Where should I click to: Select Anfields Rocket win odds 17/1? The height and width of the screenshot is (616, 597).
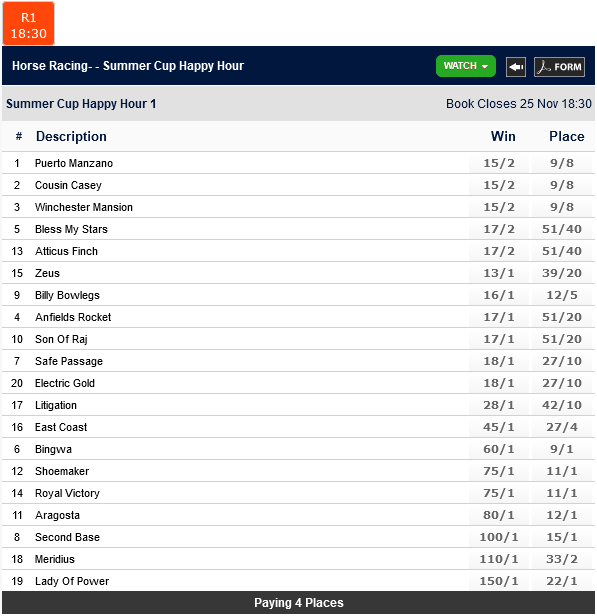tap(499, 317)
